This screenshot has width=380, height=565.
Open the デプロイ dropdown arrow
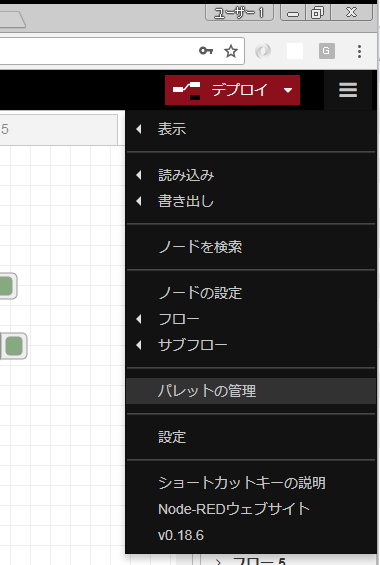[288, 90]
